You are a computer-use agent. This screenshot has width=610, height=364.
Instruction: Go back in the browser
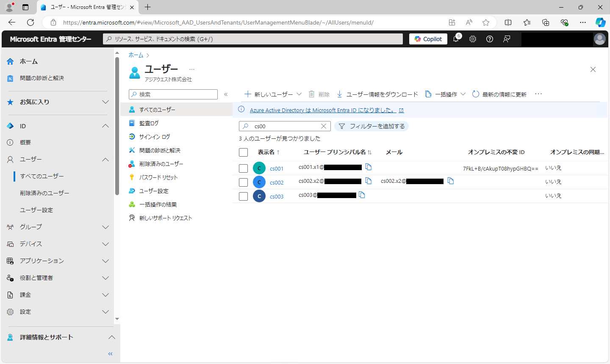12,22
